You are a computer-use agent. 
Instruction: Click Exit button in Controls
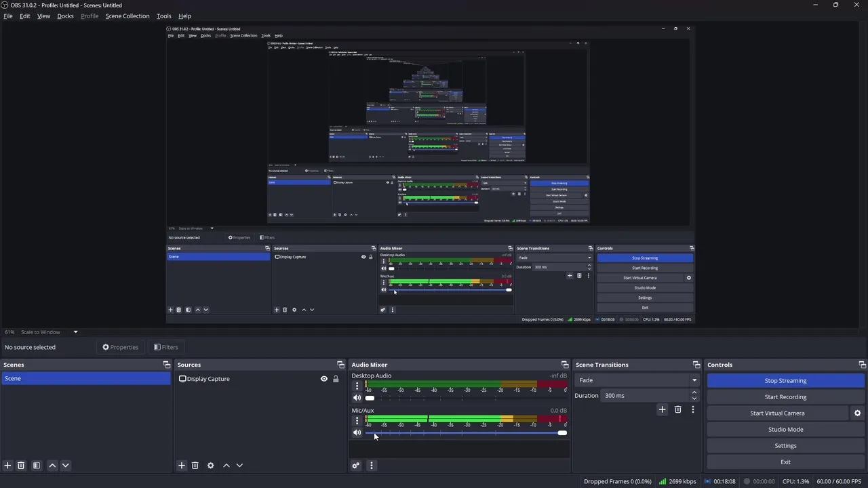coord(785,462)
